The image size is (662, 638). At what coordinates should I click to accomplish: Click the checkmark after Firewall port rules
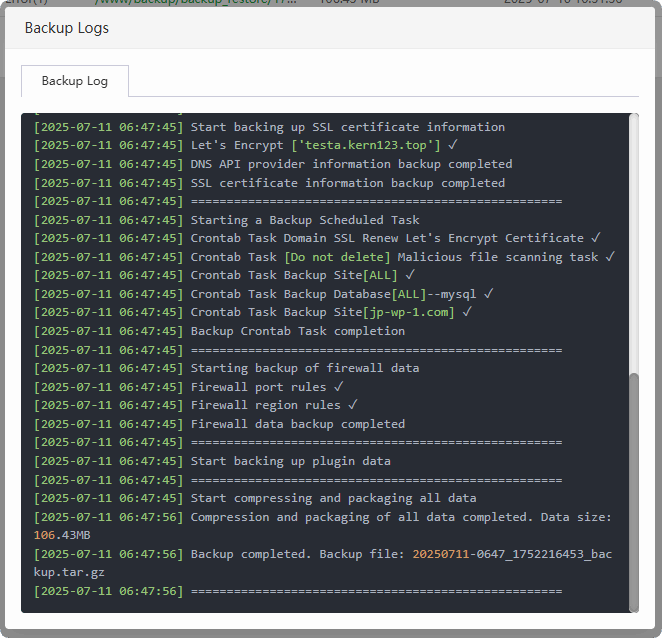pyautogui.click(x=339, y=386)
